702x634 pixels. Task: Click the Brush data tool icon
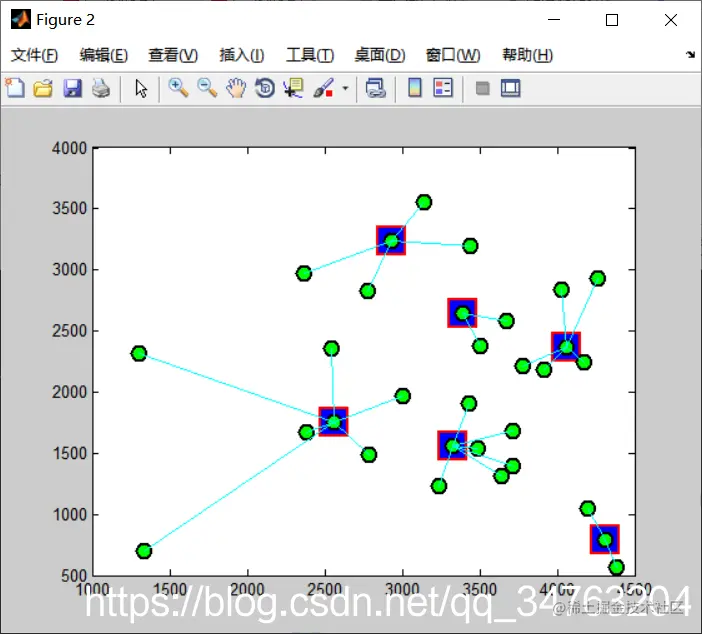coord(323,88)
